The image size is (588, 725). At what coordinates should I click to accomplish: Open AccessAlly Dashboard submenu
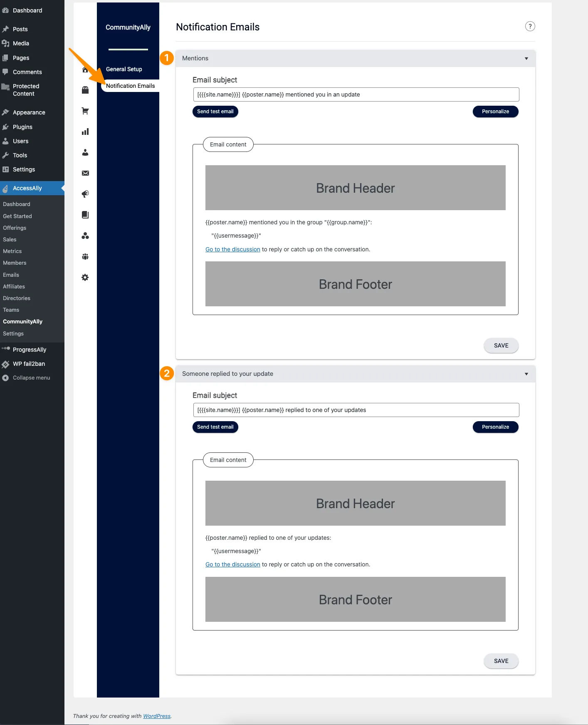click(x=17, y=204)
